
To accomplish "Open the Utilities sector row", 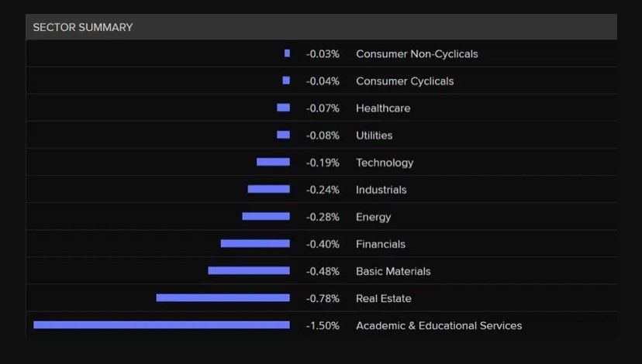I will [x=374, y=136].
